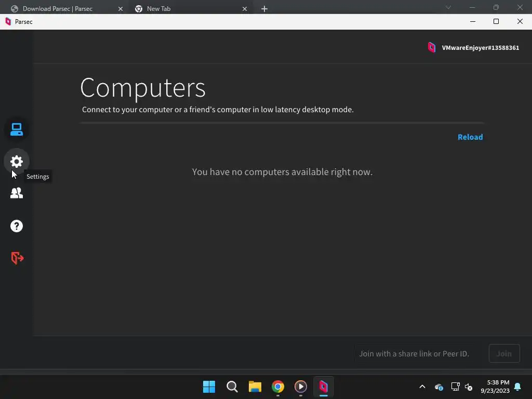Switch to Download Parsec browser tab
Image resolution: width=532 pixels, height=399 pixels.
tap(58, 9)
